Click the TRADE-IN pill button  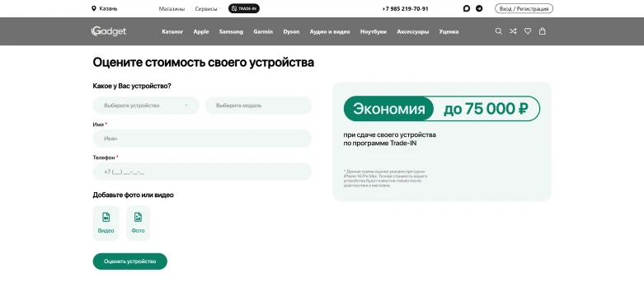pyautogui.click(x=244, y=8)
